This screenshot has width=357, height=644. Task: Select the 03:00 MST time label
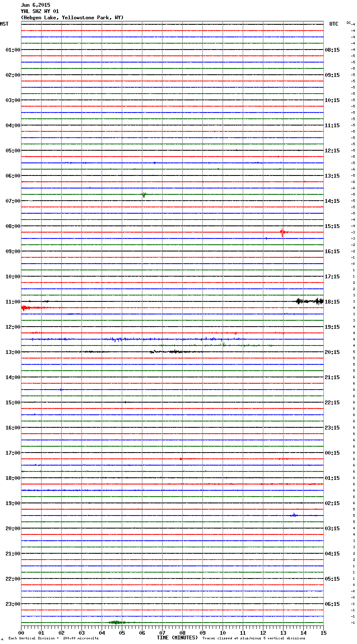[x=13, y=100]
